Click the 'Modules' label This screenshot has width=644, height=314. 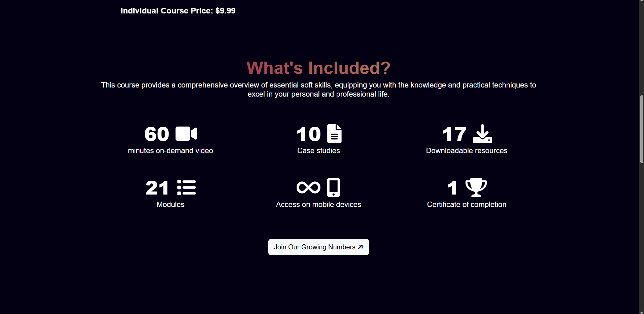coord(170,205)
